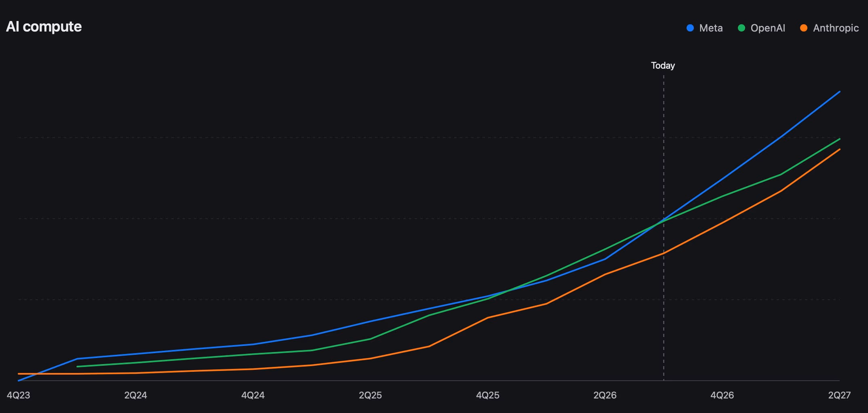Click the blue Meta line endpoint at 2Q27
868x413 pixels.
(839, 92)
